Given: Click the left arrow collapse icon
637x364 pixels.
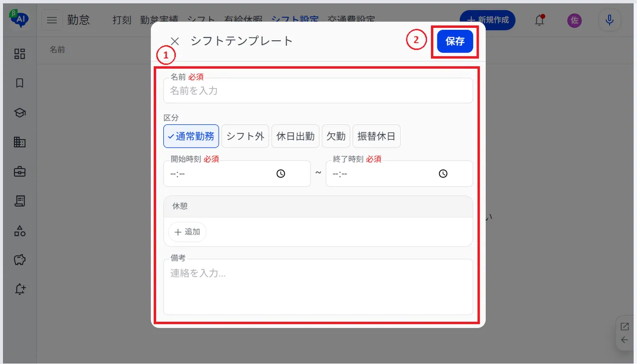Looking at the screenshot, I should point(625,340).
